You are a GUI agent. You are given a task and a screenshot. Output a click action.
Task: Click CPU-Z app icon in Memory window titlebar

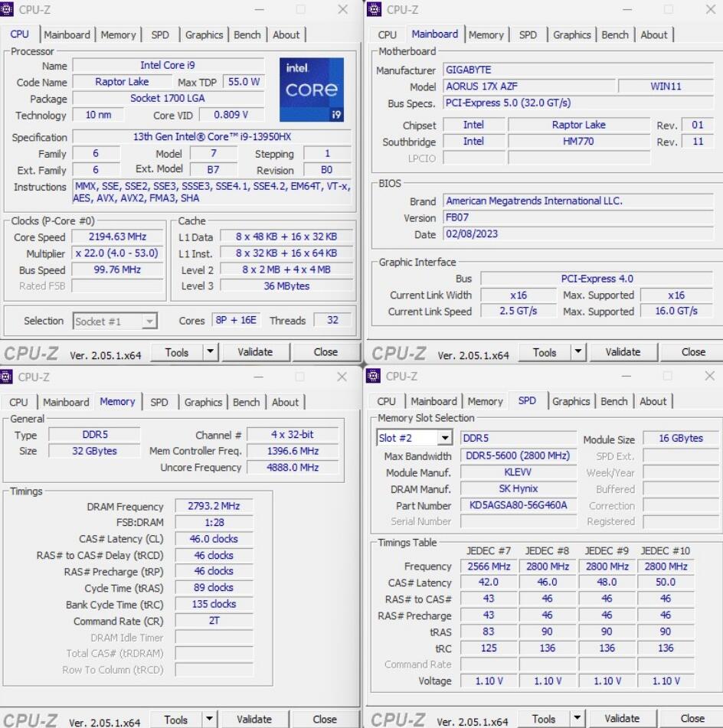tap(6, 377)
